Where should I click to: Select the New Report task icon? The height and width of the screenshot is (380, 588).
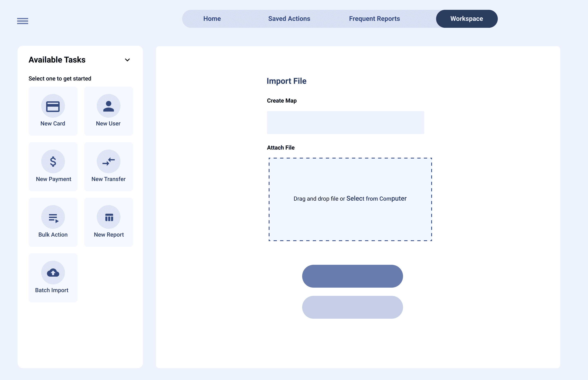coord(108,217)
